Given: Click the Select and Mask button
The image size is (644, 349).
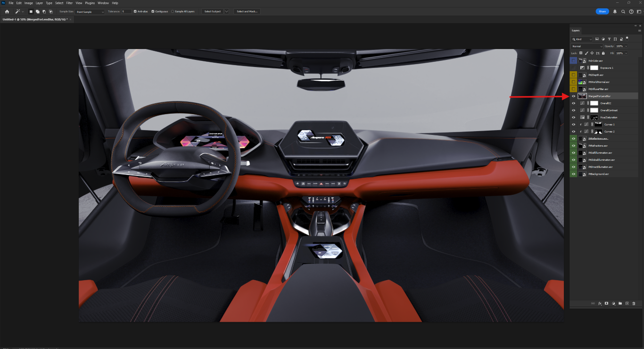Looking at the screenshot, I should point(247,11).
